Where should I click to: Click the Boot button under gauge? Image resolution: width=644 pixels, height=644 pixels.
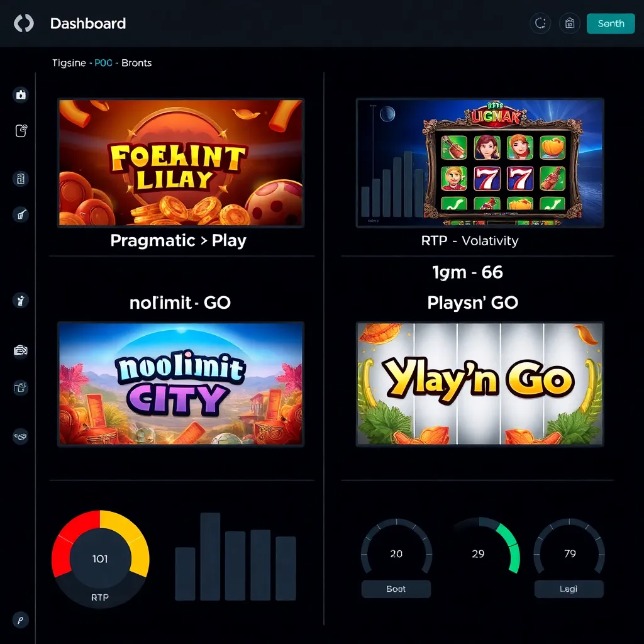coord(396,589)
